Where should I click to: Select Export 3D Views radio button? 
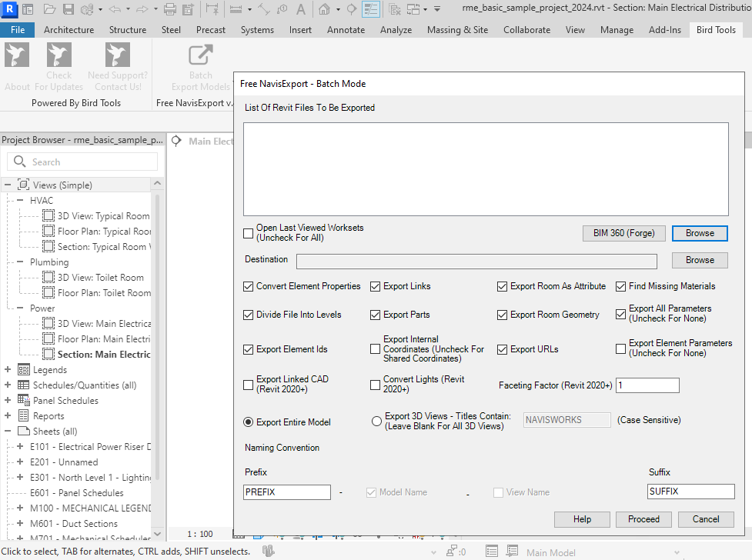(x=376, y=421)
